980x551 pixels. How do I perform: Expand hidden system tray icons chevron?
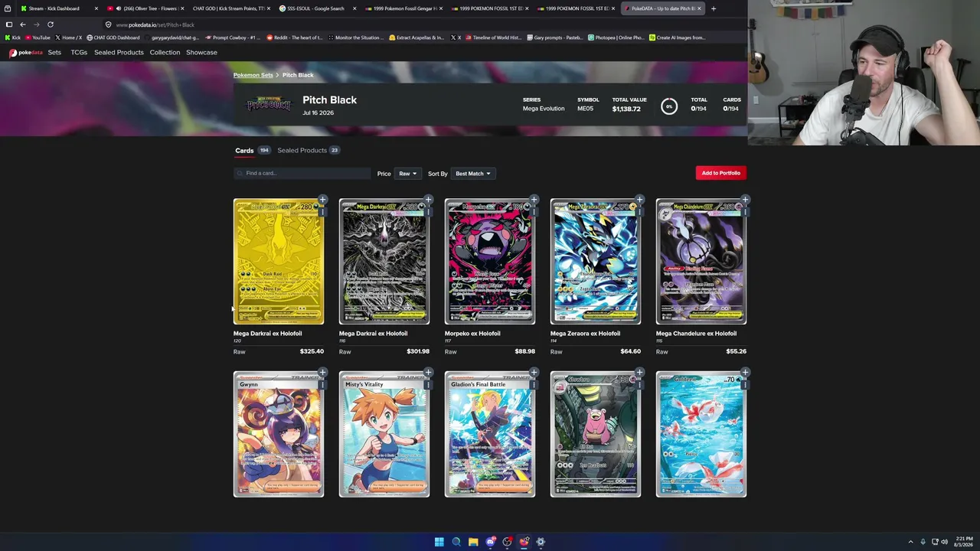pyautogui.click(x=910, y=542)
